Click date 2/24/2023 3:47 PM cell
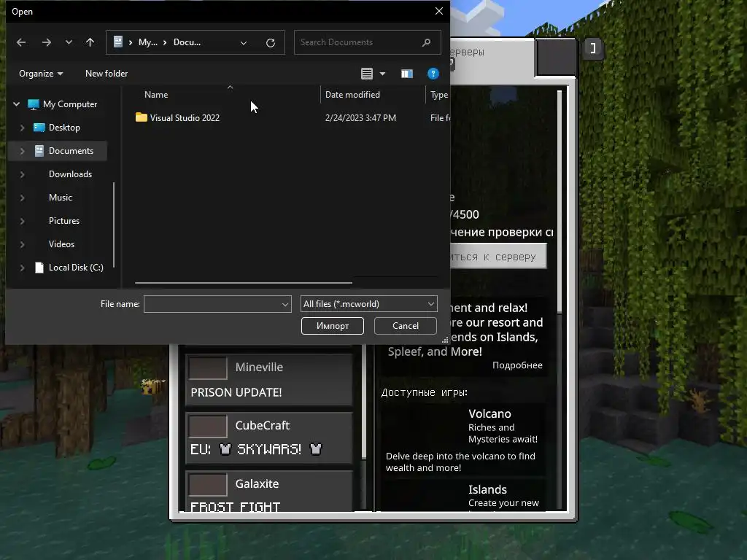 pyautogui.click(x=360, y=117)
